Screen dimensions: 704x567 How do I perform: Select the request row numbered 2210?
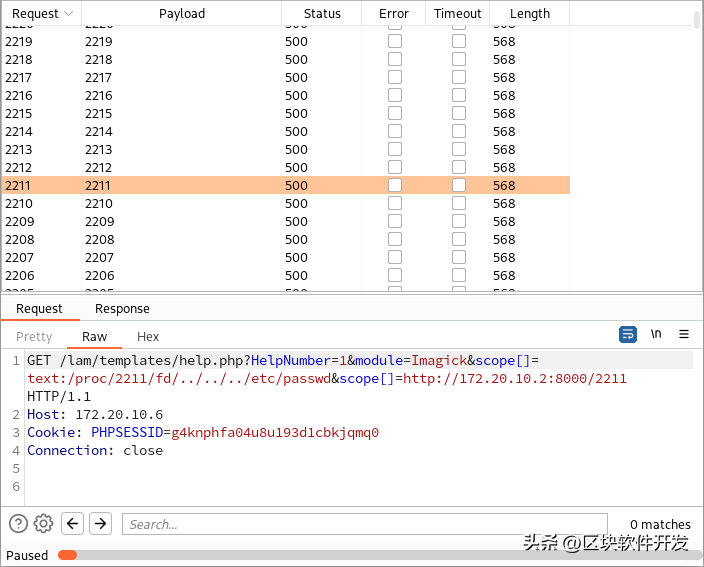286,203
